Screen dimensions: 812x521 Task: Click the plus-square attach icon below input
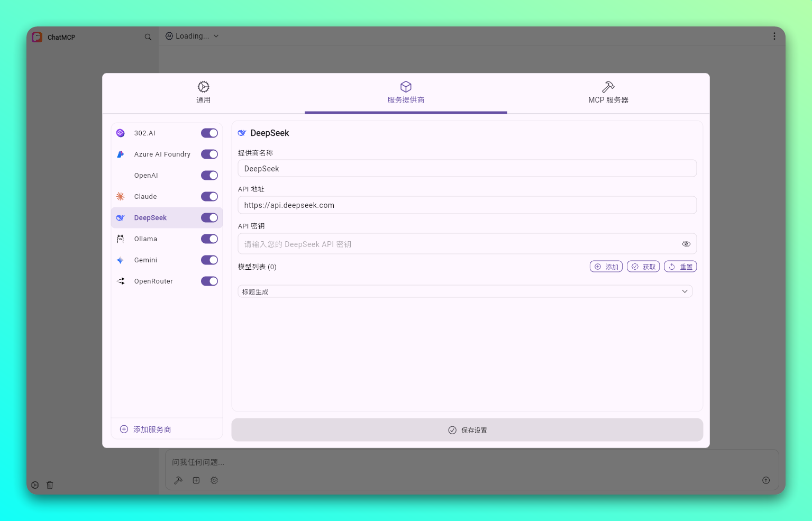(196, 480)
